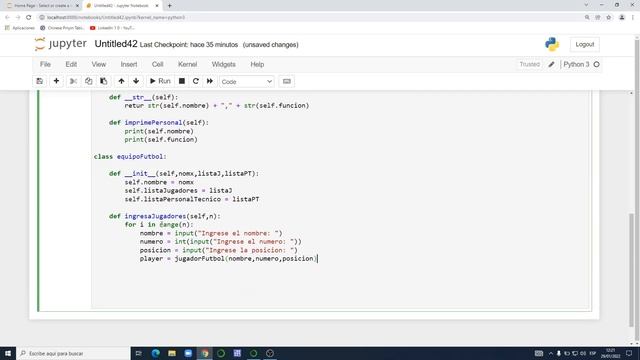Click the Windows taskbar search box
The height and width of the screenshot is (360, 640).
pos(73,353)
